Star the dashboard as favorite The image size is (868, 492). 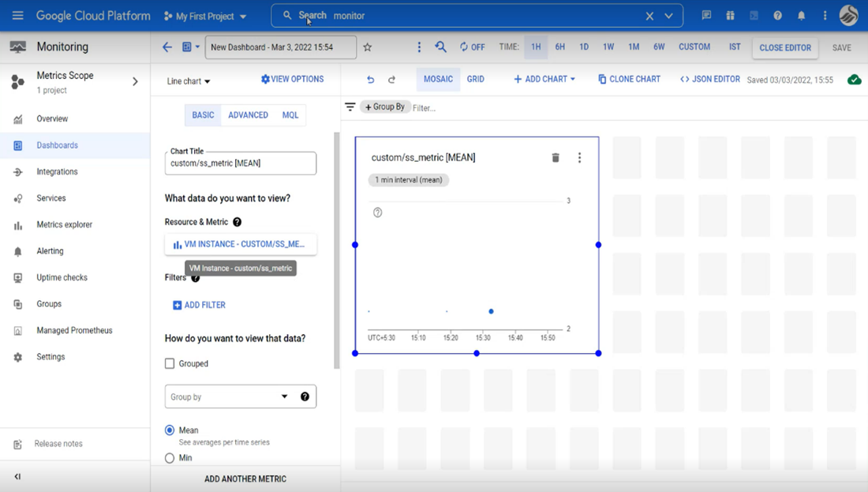point(368,47)
